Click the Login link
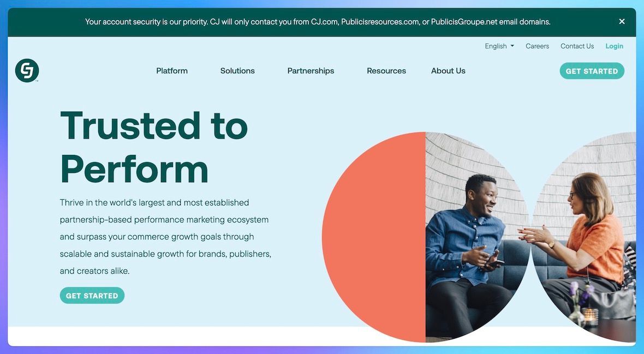Viewport: 644px width, 354px height. [x=614, y=46]
